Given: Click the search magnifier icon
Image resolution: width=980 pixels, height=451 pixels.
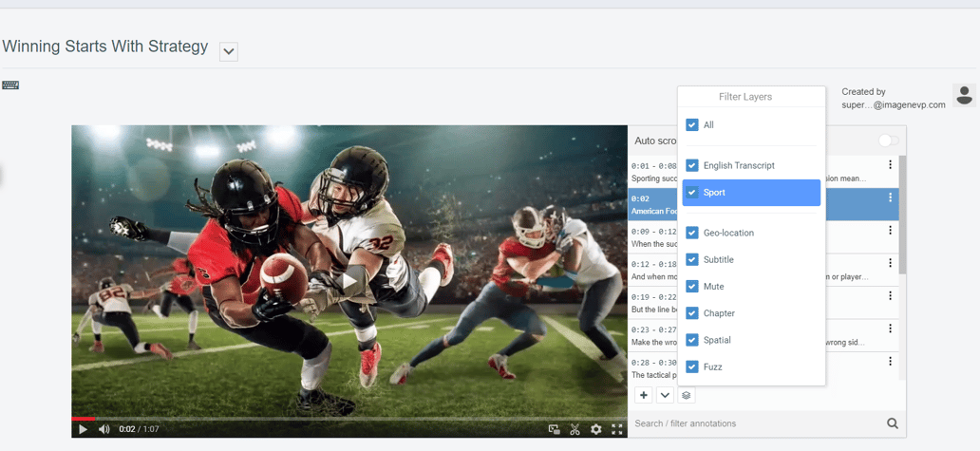Looking at the screenshot, I should click(x=893, y=423).
